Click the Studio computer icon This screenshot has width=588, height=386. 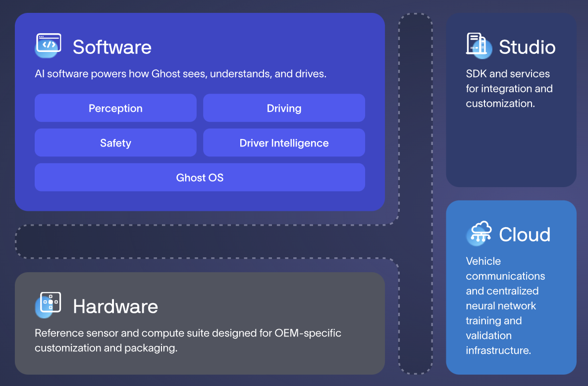(x=479, y=46)
